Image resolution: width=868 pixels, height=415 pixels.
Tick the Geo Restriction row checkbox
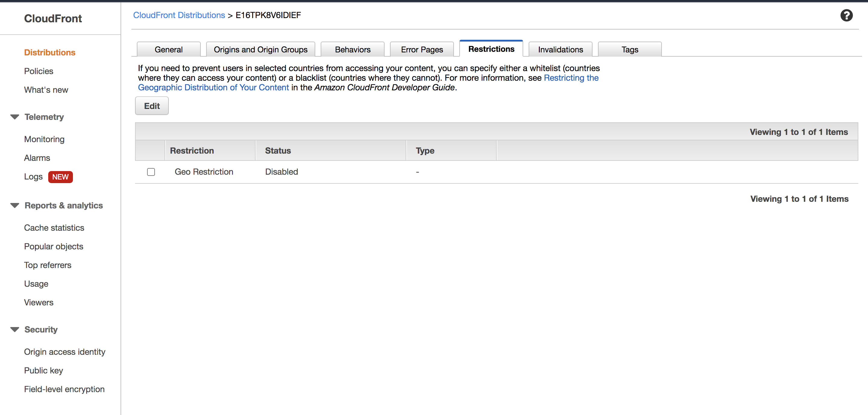151,172
